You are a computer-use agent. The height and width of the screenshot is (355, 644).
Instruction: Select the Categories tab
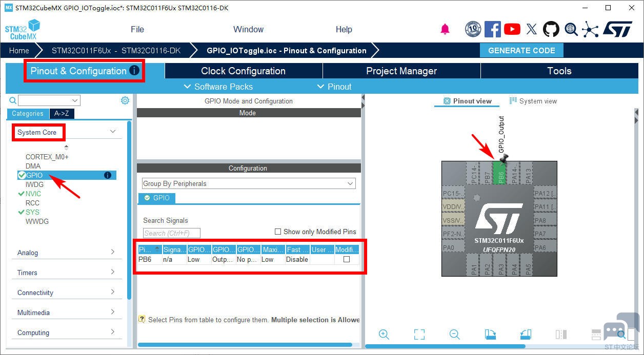[x=28, y=114]
